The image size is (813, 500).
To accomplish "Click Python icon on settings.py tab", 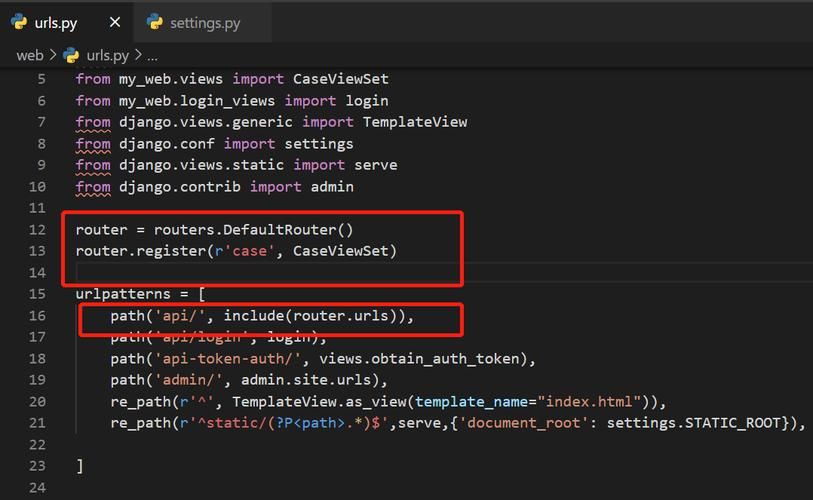I will point(155,22).
